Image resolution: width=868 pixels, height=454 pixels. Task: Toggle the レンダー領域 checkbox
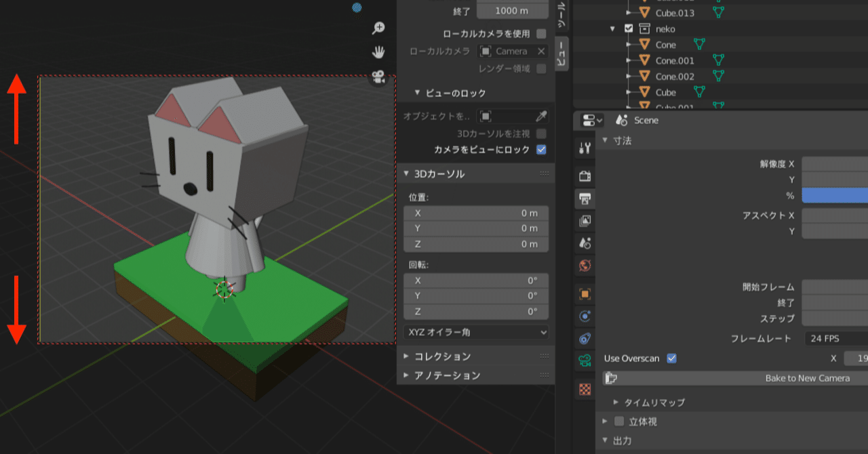pos(541,68)
